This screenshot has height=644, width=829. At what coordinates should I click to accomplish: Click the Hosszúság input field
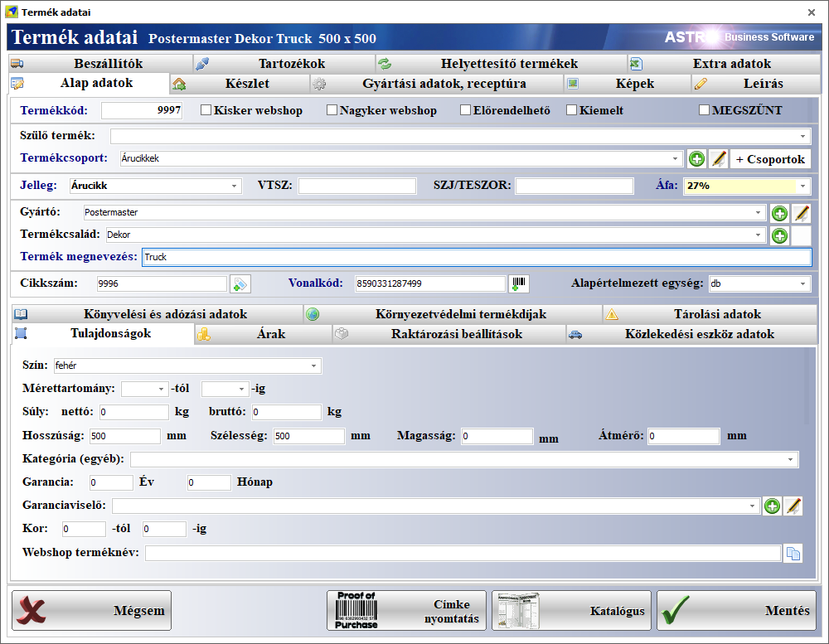(x=125, y=436)
